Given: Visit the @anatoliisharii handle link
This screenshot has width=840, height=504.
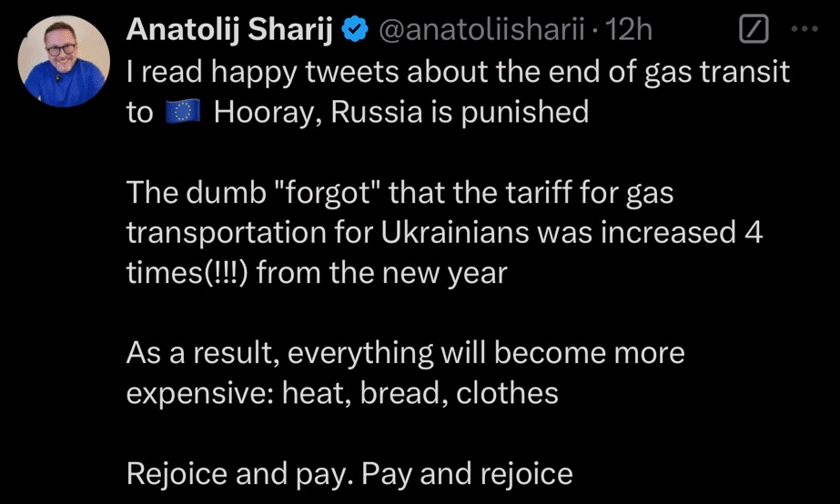Looking at the screenshot, I should 481,31.
